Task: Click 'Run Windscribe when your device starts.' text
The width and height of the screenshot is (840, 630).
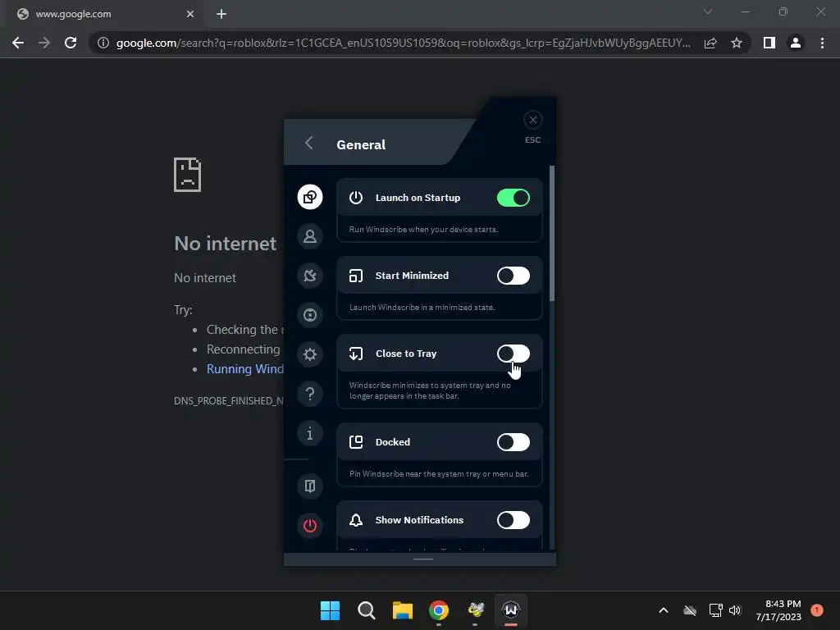Action: coord(424,230)
